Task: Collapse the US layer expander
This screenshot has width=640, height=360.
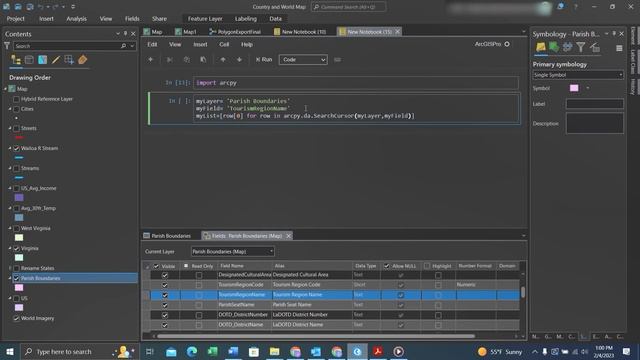Action: coord(10,298)
